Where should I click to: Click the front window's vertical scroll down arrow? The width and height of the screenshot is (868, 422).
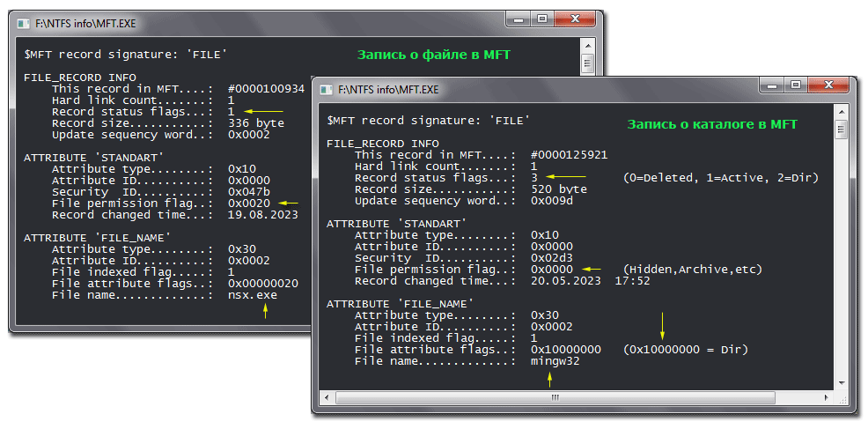tap(841, 382)
